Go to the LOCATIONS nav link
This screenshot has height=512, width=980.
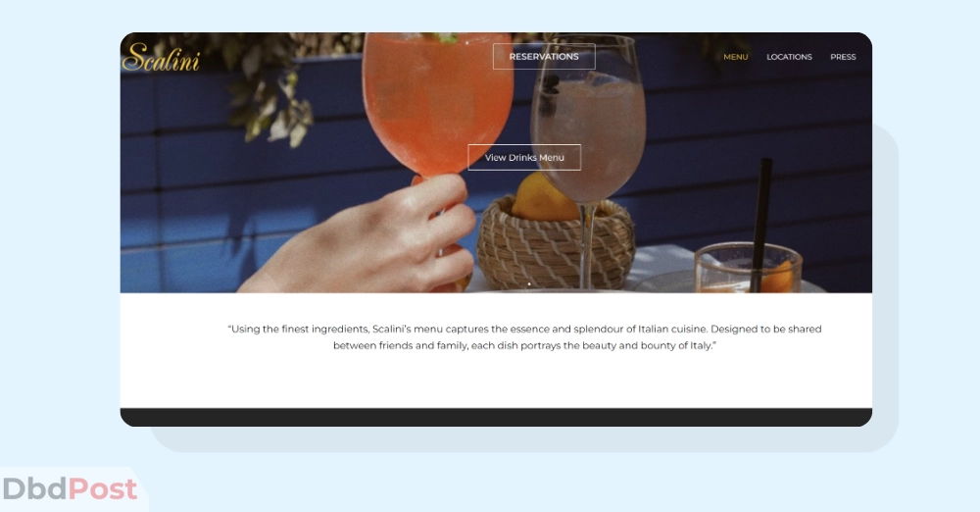point(789,57)
